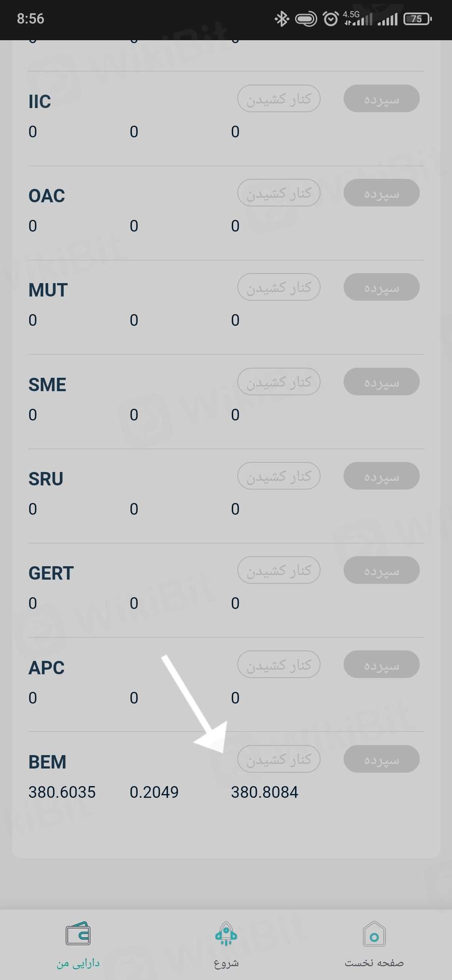The width and height of the screenshot is (452, 980).
Task: Open the wallet icon for my assets
Action: coord(78,933)
